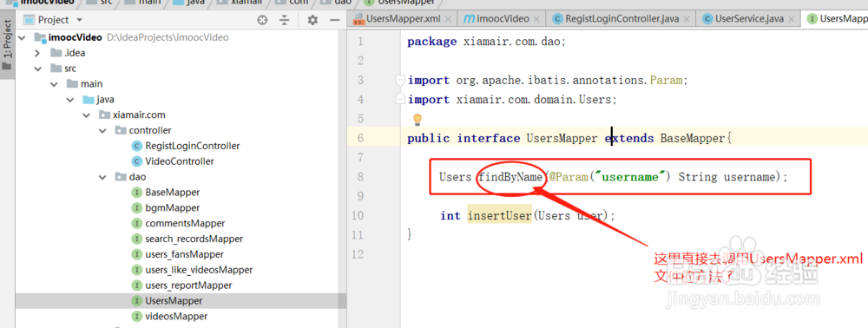
Task: Close the UserService.java tab
Action: [791, 19]
